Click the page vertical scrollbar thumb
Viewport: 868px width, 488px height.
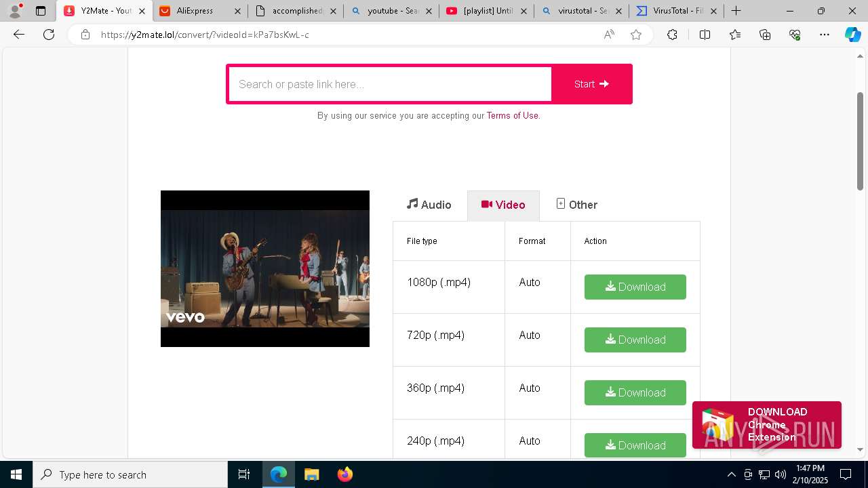(x=861, y=140)
